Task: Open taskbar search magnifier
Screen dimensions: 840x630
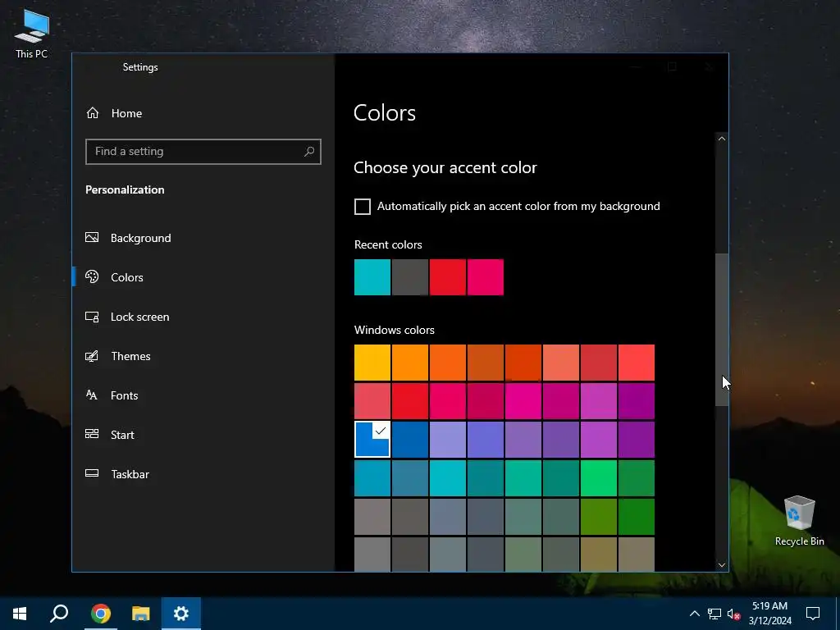Action: click(59, 614)
